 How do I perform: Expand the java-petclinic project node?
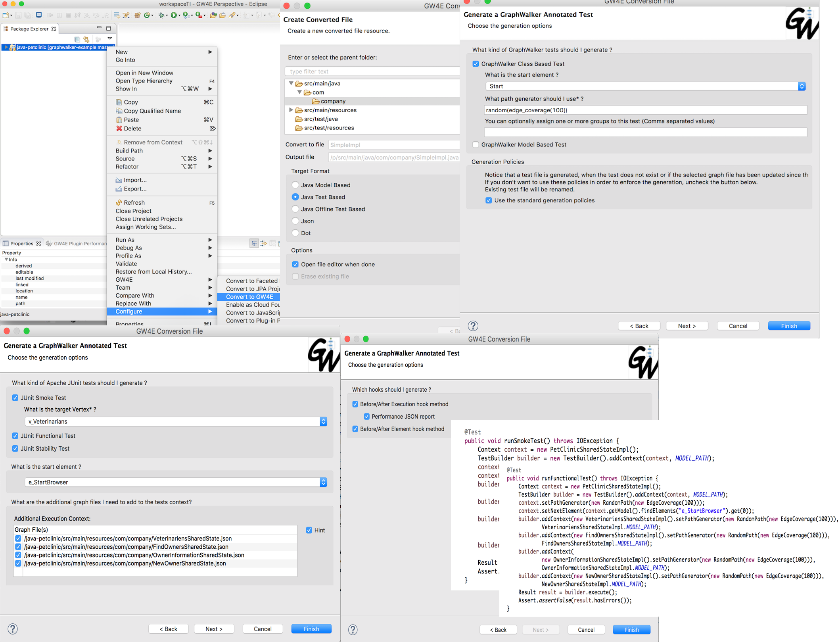click(x=6, y=47)
